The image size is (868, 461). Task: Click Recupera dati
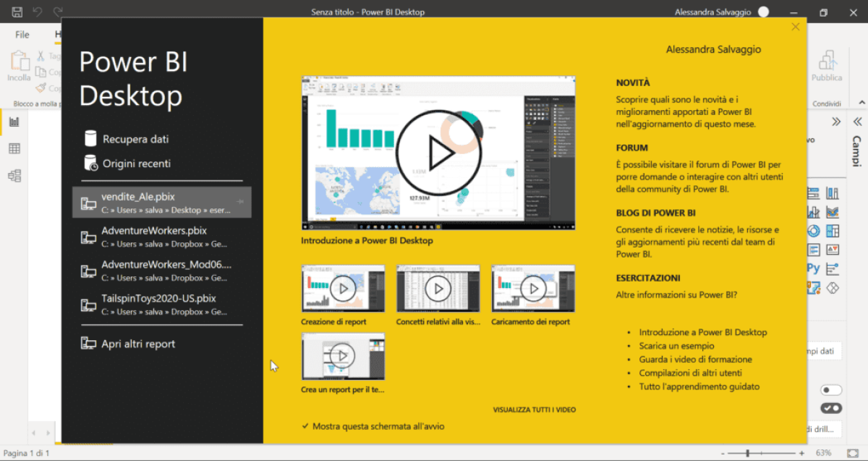point(136,139)
